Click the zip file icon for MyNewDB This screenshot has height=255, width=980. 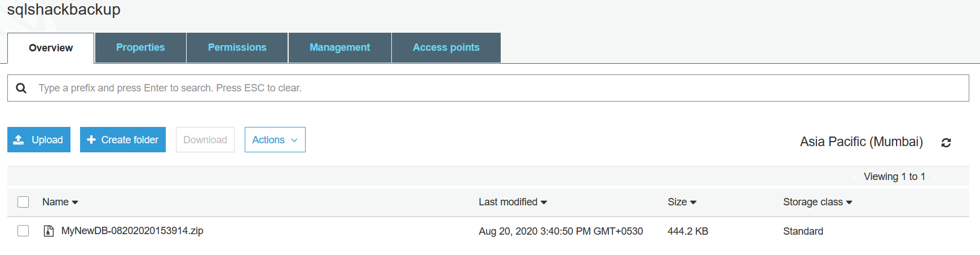point(49,231)
